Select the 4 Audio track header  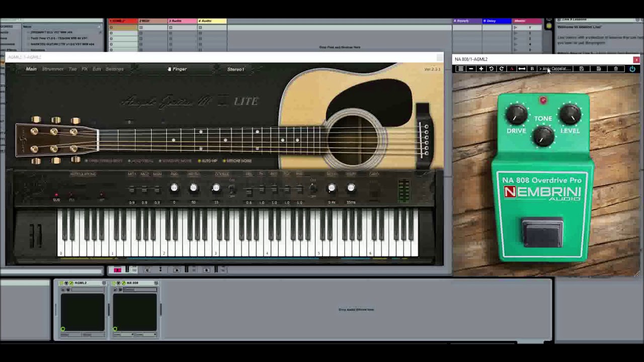point(212,21)
